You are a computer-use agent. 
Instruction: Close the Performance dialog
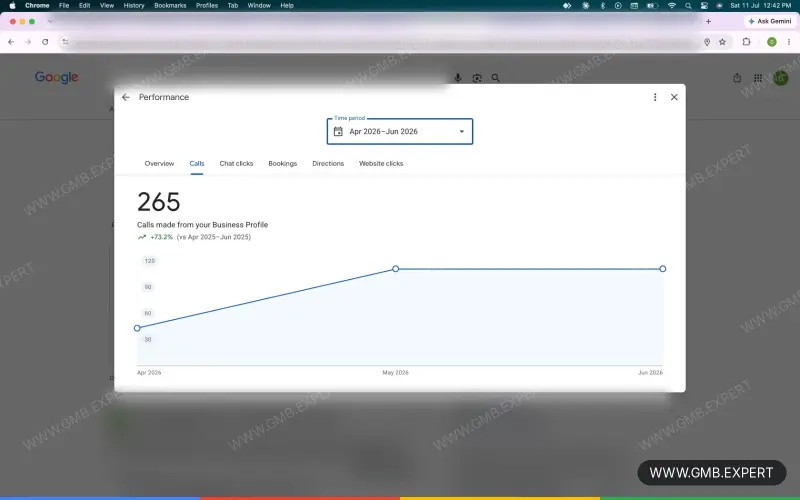[x=674, y=97]
